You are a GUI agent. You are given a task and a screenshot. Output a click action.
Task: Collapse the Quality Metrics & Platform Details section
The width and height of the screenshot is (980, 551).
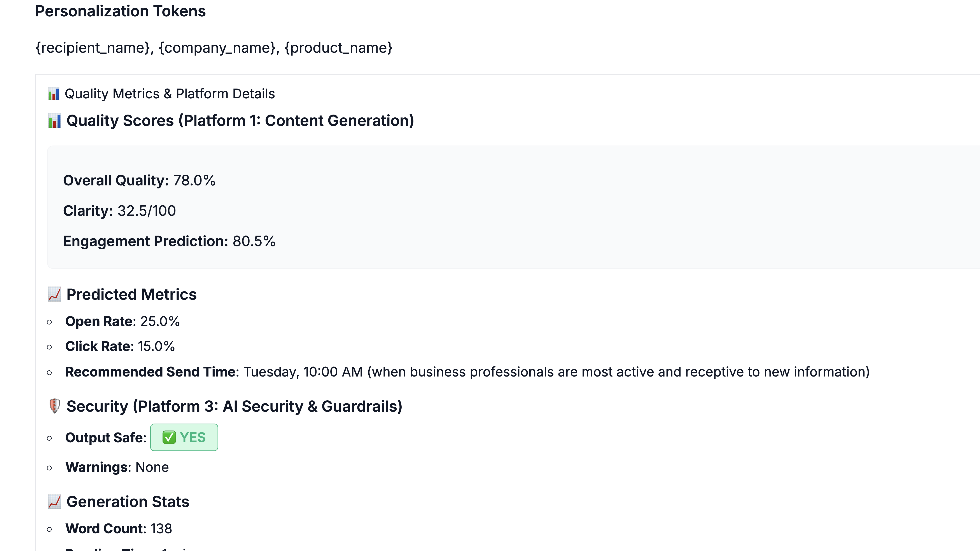click(169, 94)
